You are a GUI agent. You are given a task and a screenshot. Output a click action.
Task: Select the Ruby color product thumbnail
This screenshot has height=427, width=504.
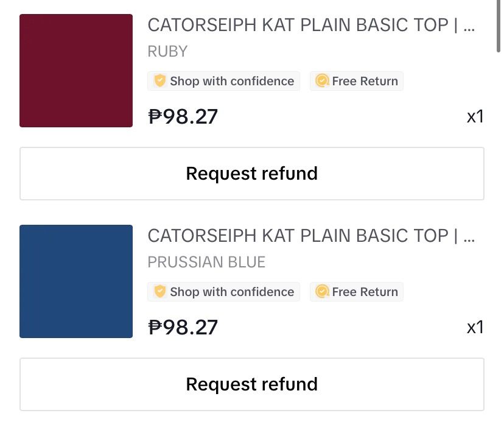[x=75, y=70]
